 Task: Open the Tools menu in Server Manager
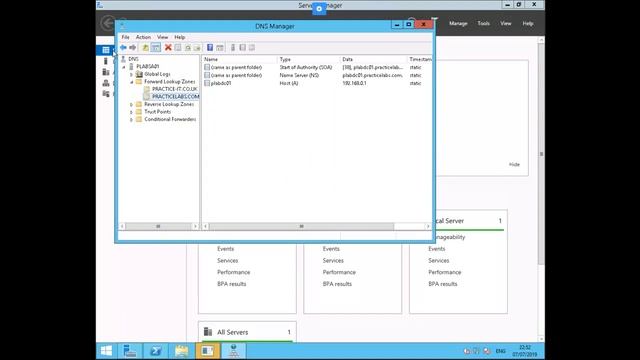tap(483, 24)
